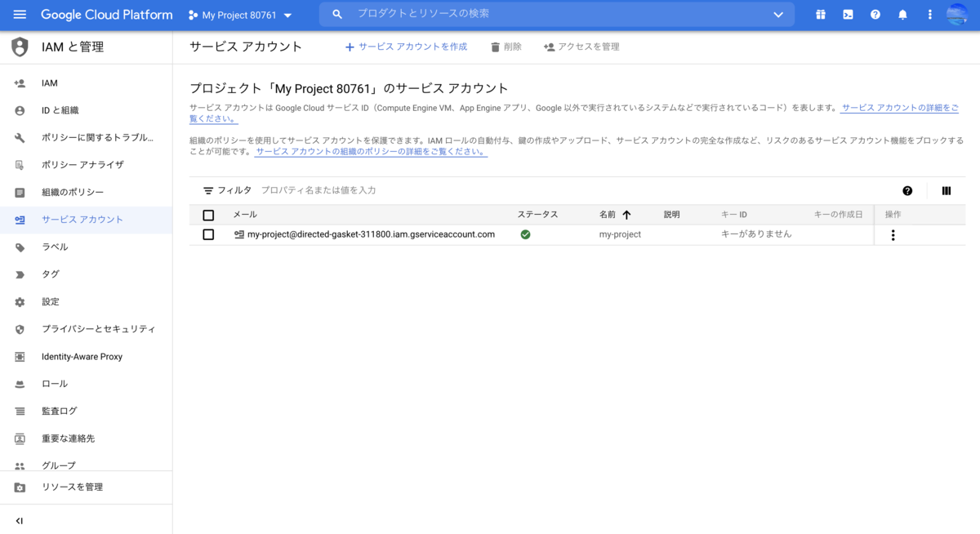Open the notifications bell icon
Image resolution: width=980 pixels, height=534 pixels.
[902, 14]
